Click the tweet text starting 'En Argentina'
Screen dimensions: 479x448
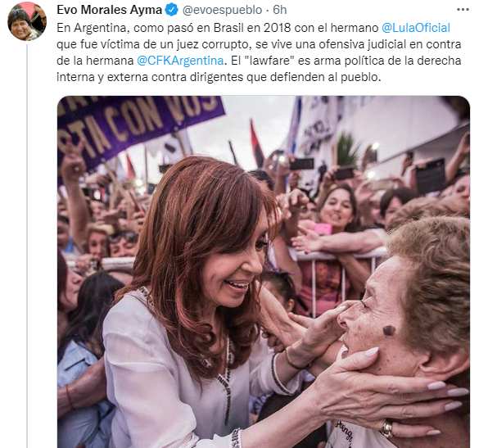[259, 52]
